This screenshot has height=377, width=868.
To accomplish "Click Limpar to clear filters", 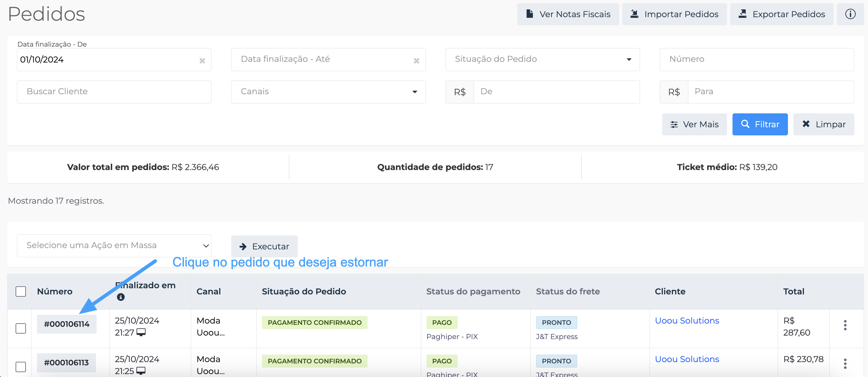I will (x=824, y=125).
